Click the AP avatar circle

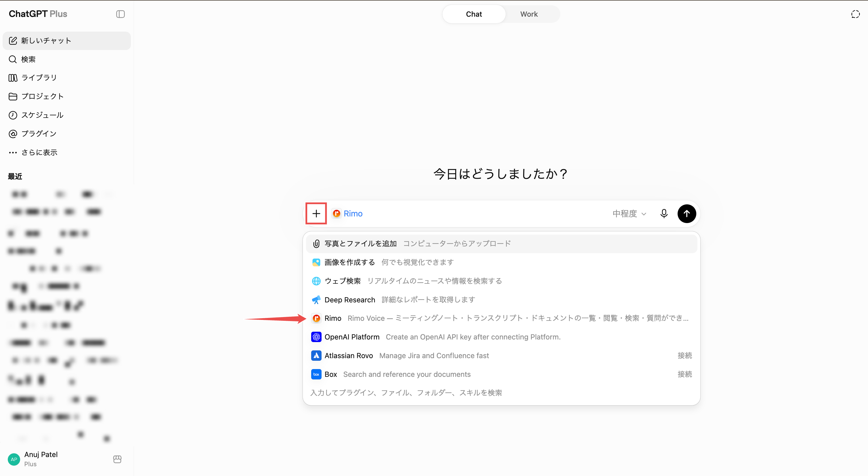[14, 459]
